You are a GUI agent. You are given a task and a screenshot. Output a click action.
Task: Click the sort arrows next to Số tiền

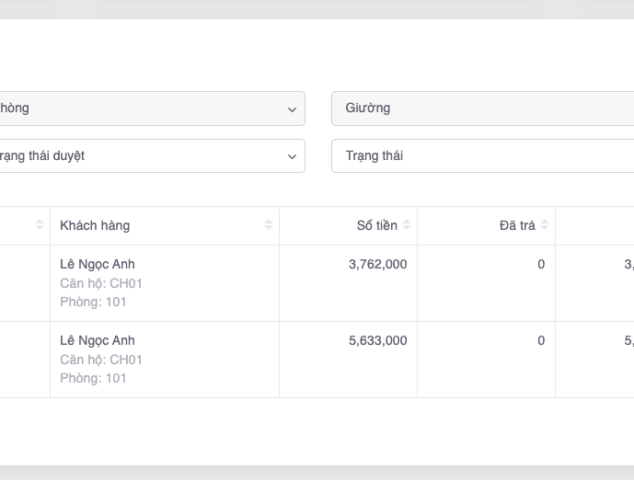(x=407, y=226)
